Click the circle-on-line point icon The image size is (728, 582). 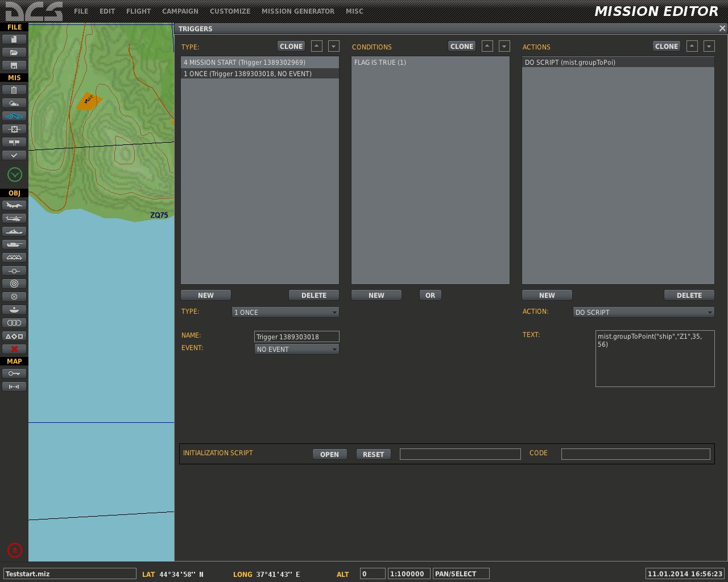tap(14, 271)
